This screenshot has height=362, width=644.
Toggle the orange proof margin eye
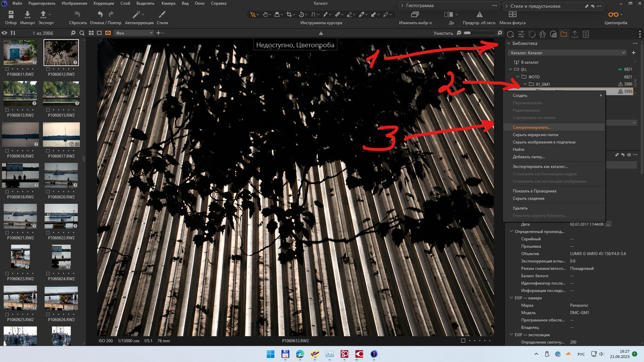click(108, 33)
